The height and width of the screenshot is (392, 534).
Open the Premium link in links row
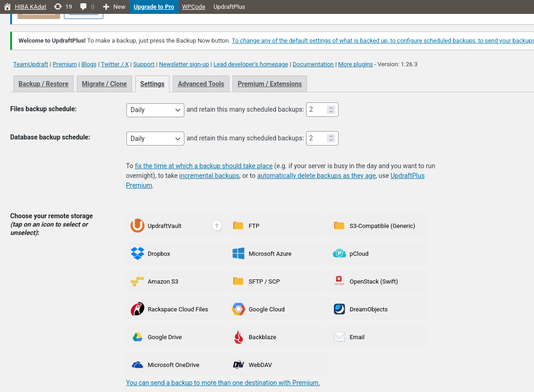point(65,64)
